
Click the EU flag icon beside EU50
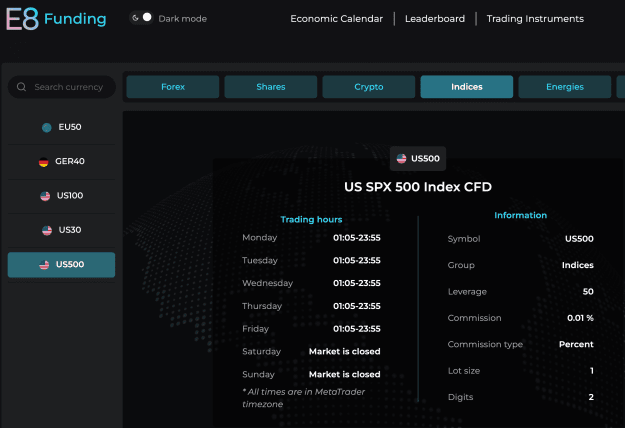[47, 128]
